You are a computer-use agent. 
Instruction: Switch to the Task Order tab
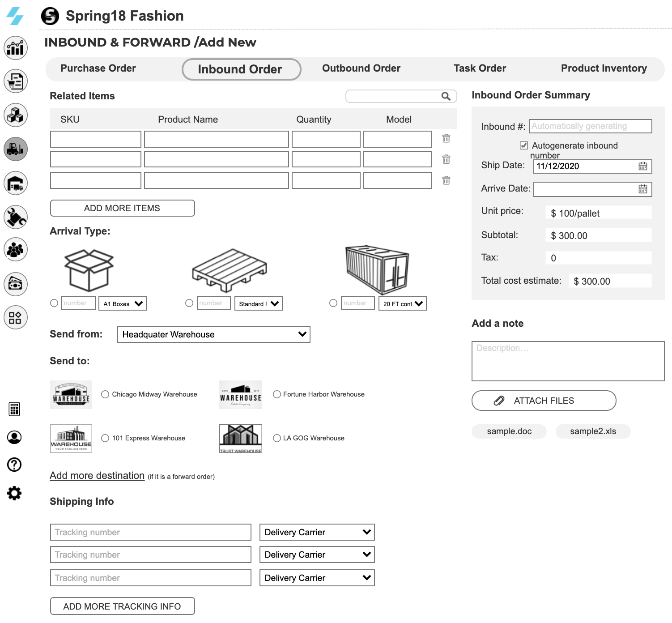pyautogui.click(x=480, y=68)
